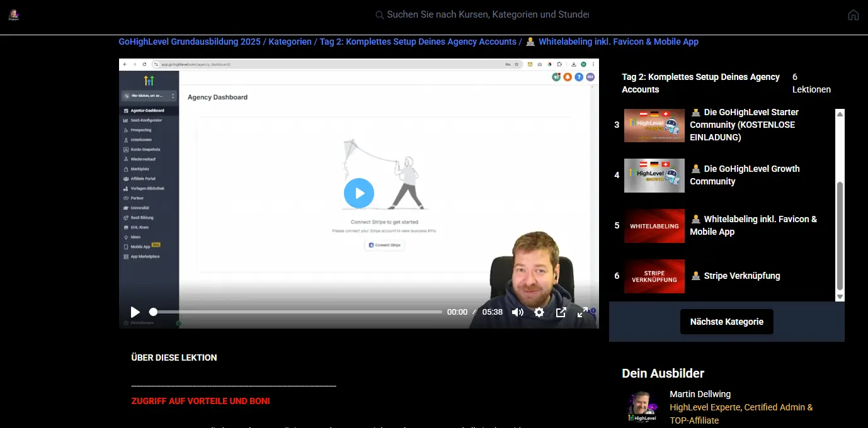The image size is (868, 428).
Task: Open the Kategorien breadcrumb link
Action: coord(290,42)
